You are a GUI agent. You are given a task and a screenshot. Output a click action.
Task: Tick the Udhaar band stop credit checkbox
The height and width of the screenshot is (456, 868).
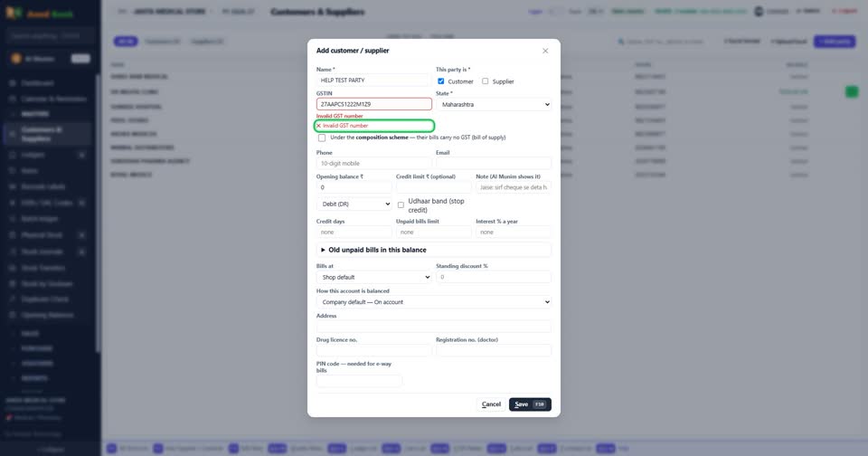click(x=401, y=205)
